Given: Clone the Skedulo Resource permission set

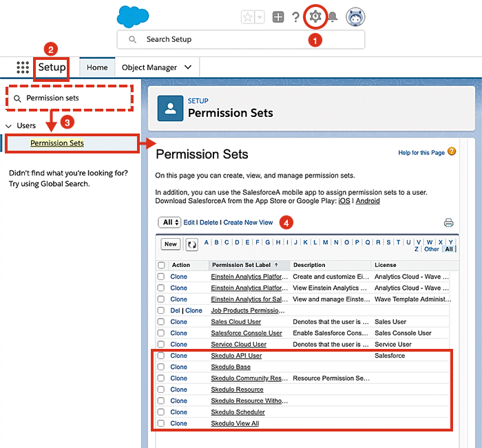Looking at the screenshot, I should (x=178, y=390).
